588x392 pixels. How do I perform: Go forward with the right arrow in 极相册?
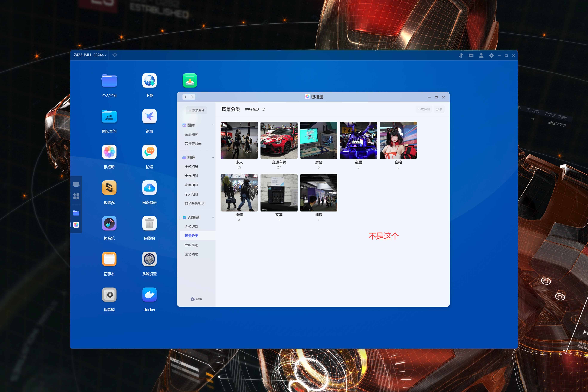pos(192,97)
